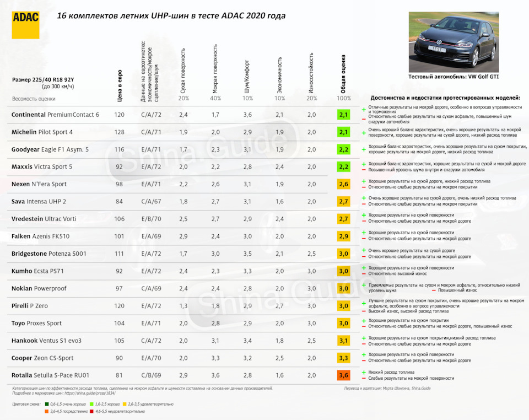Click the Cooper Zeon CS-Sport name
This screenshot has width=529, height=420.
(x=42, y=358)
